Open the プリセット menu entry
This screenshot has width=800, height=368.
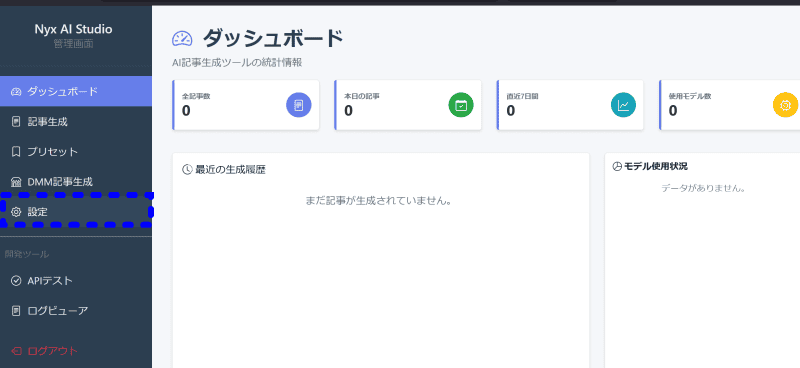click(x=76, y=152)
